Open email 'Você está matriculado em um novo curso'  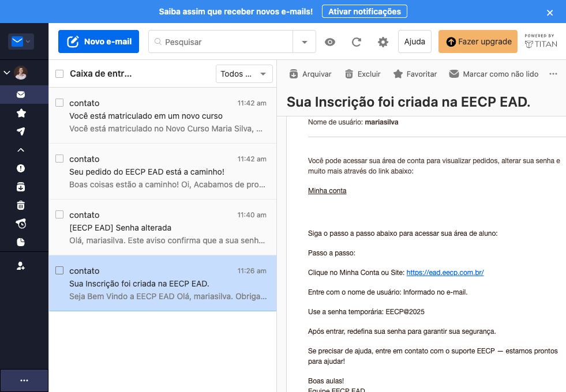pyautogui.click(x=163, y=115)
